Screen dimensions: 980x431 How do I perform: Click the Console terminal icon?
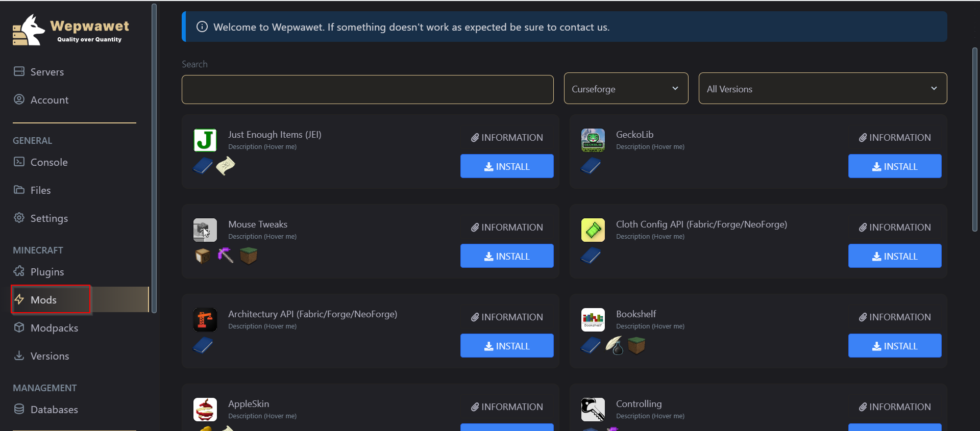coord(19,162)
